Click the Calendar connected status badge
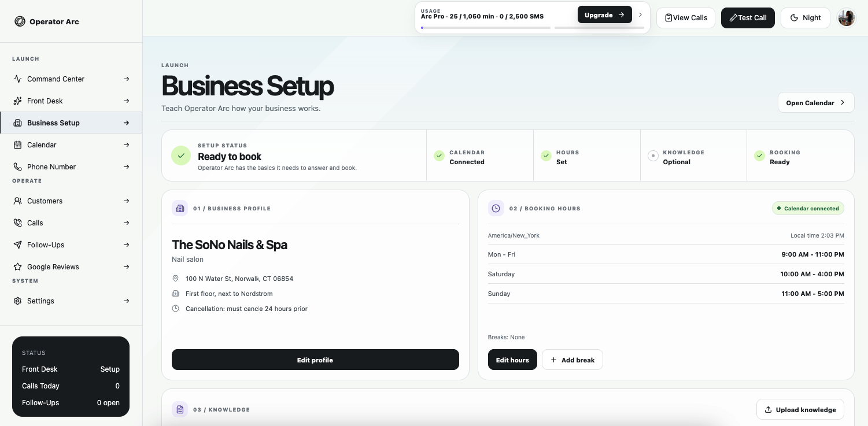The image size is (868, 426). pyautogui.click(x=808, y=208)
